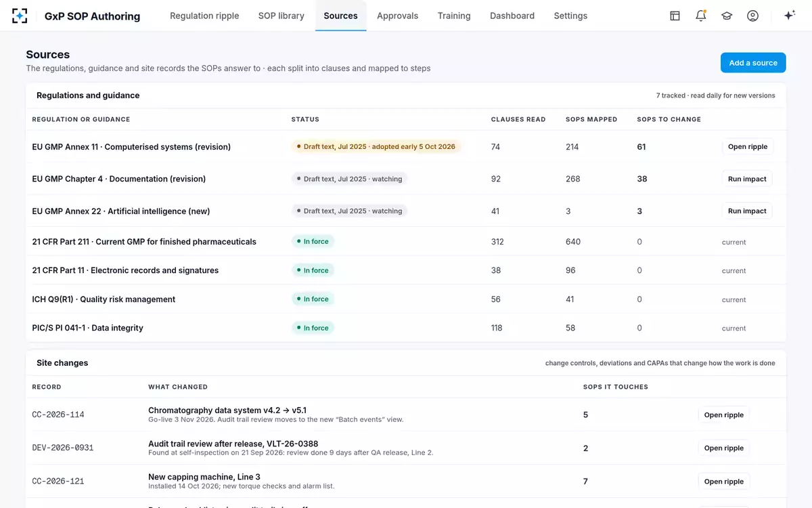Click clauses read value 312
Screen dimensions: 812x508
click(497, 242)
